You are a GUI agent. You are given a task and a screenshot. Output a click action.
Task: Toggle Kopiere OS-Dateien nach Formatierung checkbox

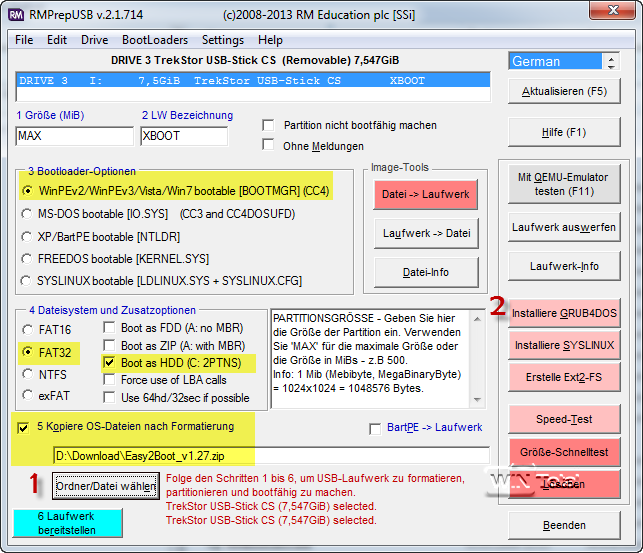click(x=23, y=428)
